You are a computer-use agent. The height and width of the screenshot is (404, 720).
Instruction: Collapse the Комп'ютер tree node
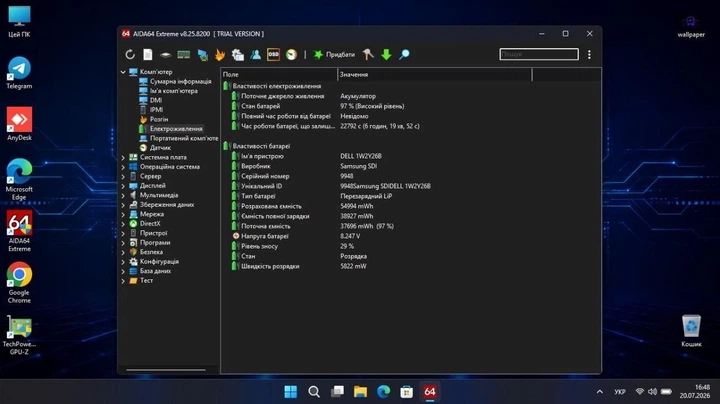(123, 72)
